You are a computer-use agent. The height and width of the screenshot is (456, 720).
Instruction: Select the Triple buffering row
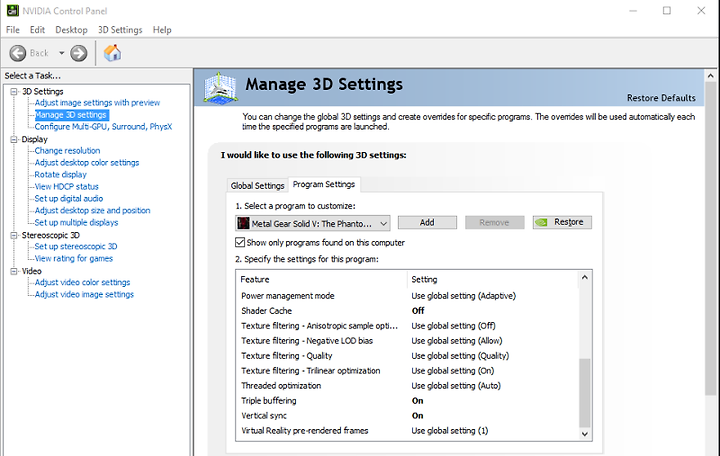[407, 400]
